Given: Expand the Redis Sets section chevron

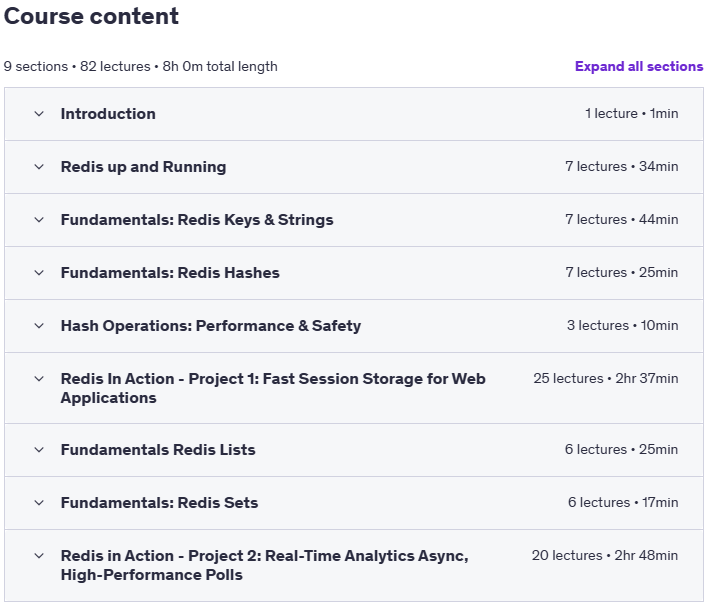Looking at the screenshot, I should (x=39, y=503).
